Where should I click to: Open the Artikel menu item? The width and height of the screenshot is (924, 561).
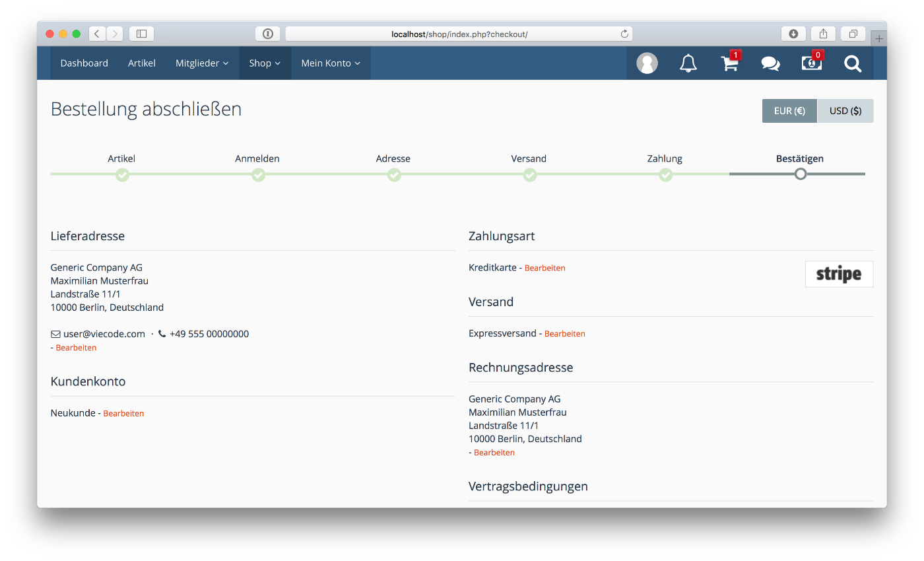[142, 63]
